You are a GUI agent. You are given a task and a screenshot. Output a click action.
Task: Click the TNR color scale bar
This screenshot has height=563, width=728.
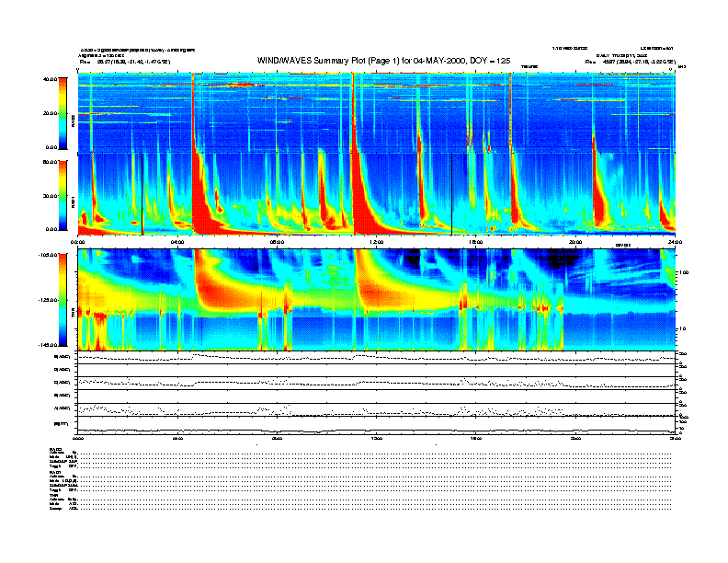point(63,300)
